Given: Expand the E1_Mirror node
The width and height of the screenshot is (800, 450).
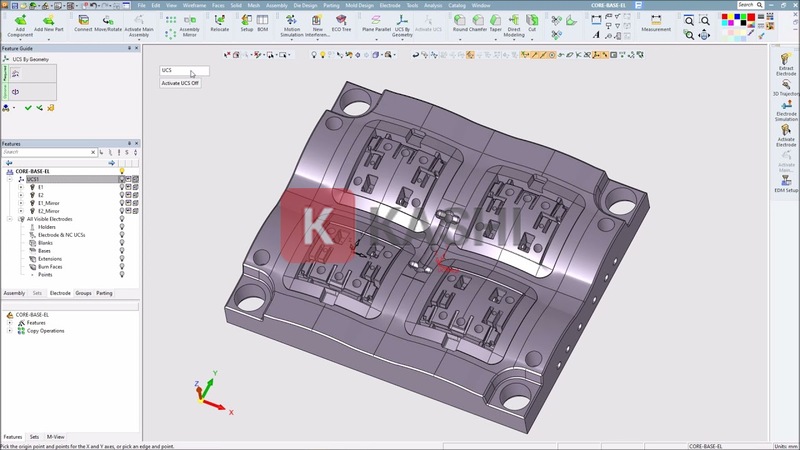Looking at the screenshot, I should coord(21,203).
